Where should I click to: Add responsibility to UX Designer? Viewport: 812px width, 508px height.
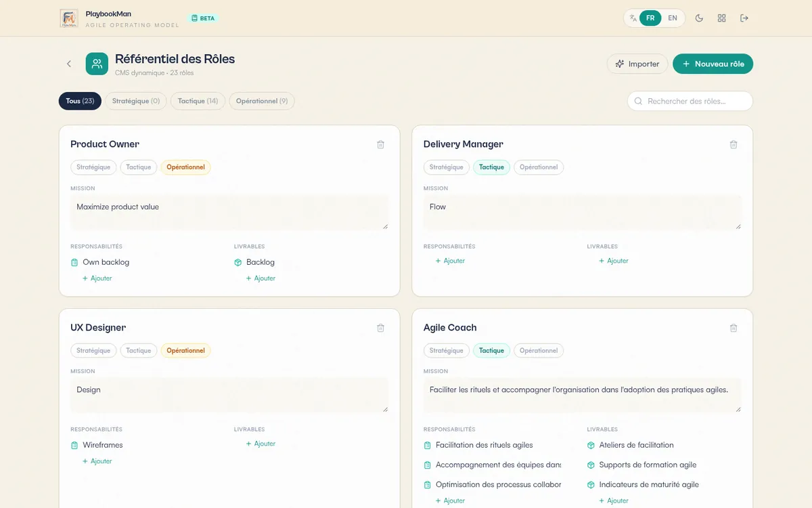(97, 461)
